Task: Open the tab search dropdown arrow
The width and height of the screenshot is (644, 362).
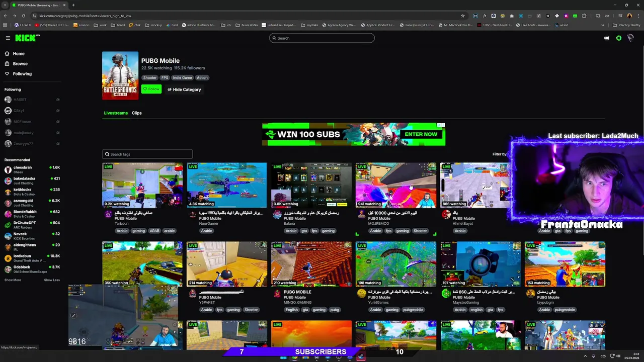Action: pyautogui.click(x=5, y=5)
